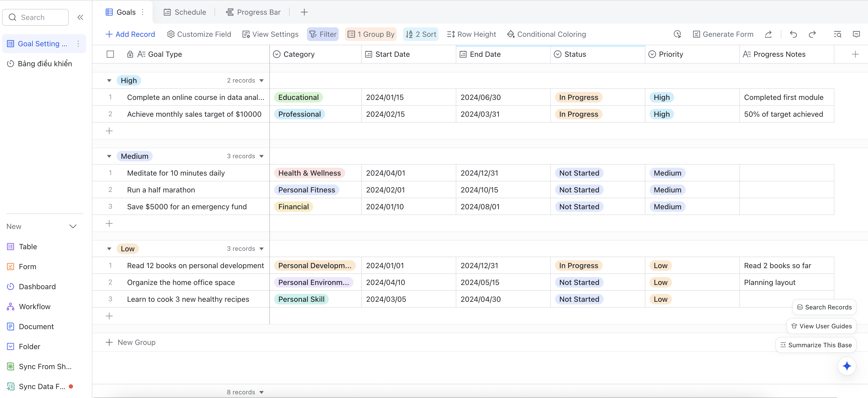Add row in Medium group
The height and width of the screenshot is (398, 868).
109,223
